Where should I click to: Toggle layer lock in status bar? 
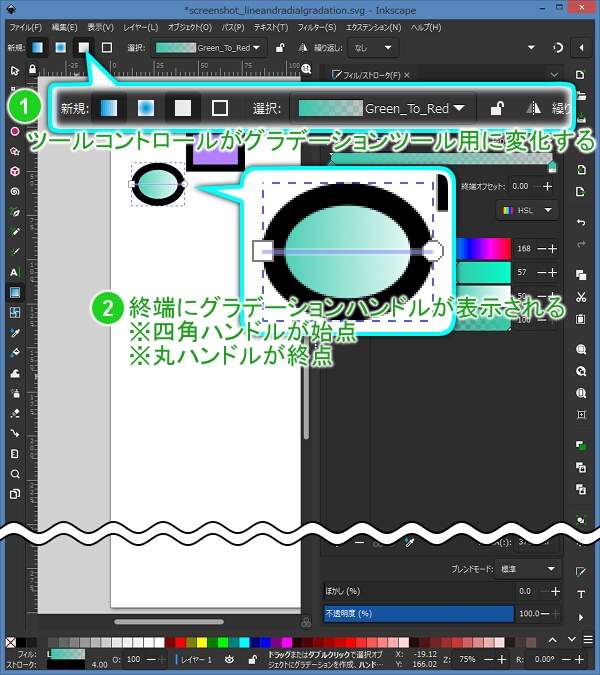[x=253, y=659]
